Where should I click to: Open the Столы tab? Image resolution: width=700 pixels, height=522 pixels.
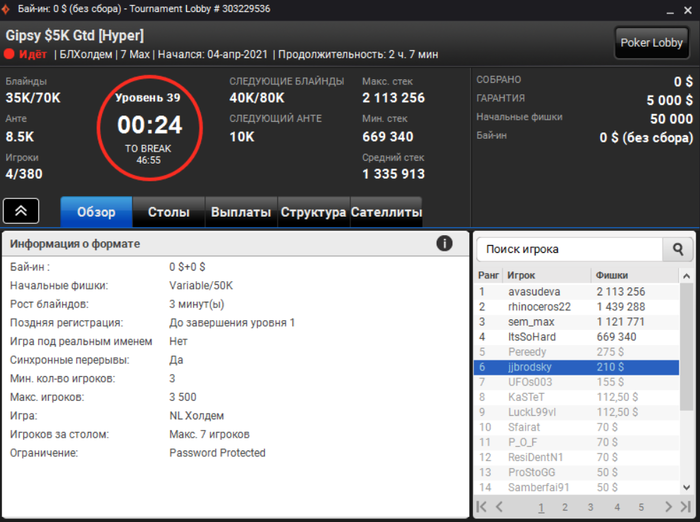[x=169, y=212]
